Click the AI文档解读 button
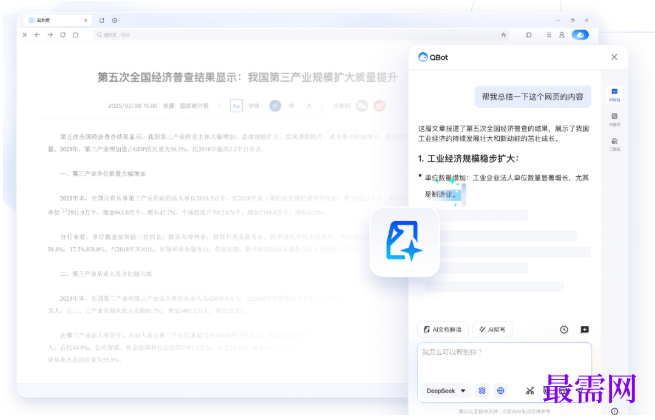Screen dimensions: 655x420 point(443,329)
